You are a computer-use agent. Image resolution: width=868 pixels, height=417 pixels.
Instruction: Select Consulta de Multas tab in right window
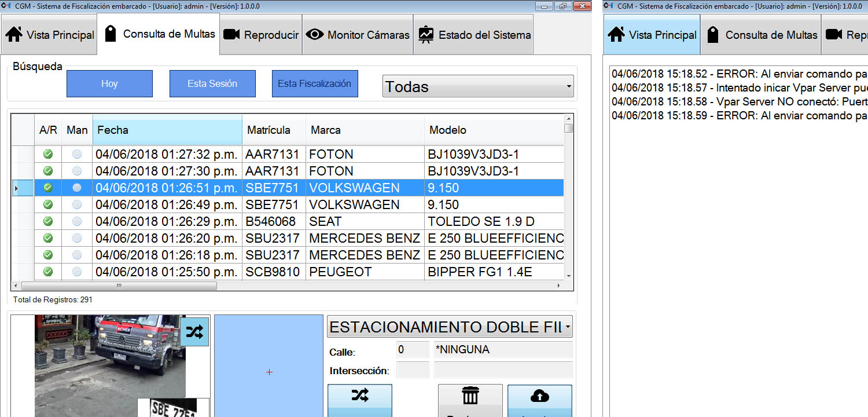pyautogui.click(x=761, y=35)
